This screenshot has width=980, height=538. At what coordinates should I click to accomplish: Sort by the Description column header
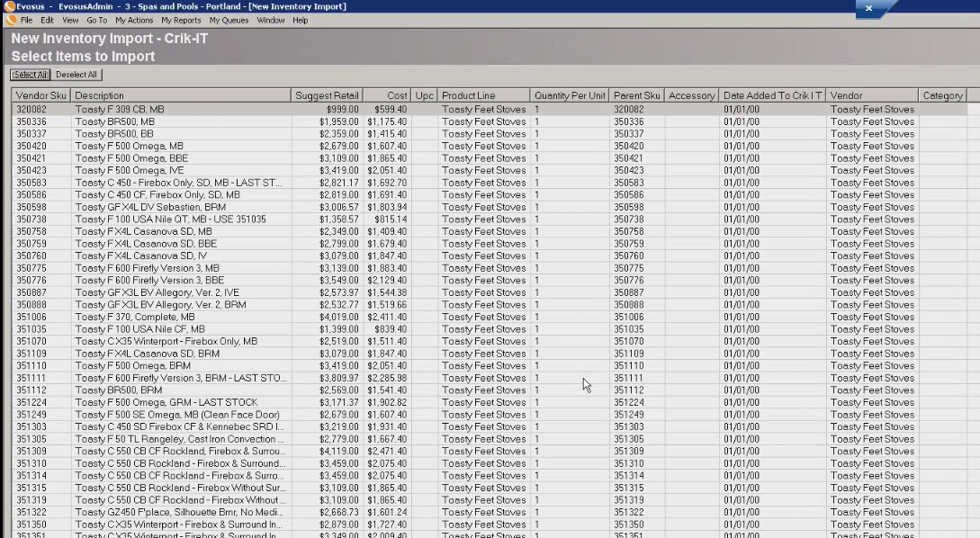point(181,95)
